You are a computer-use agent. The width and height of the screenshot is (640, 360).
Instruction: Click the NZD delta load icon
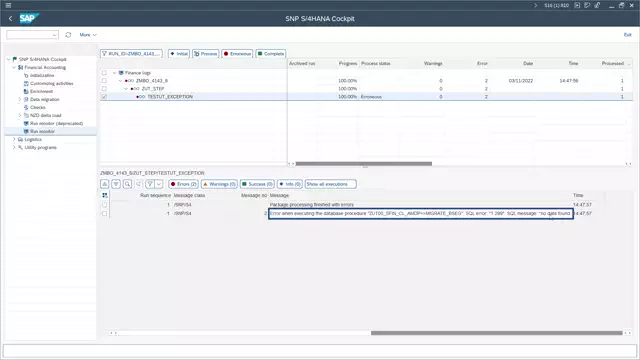[26, 116]
